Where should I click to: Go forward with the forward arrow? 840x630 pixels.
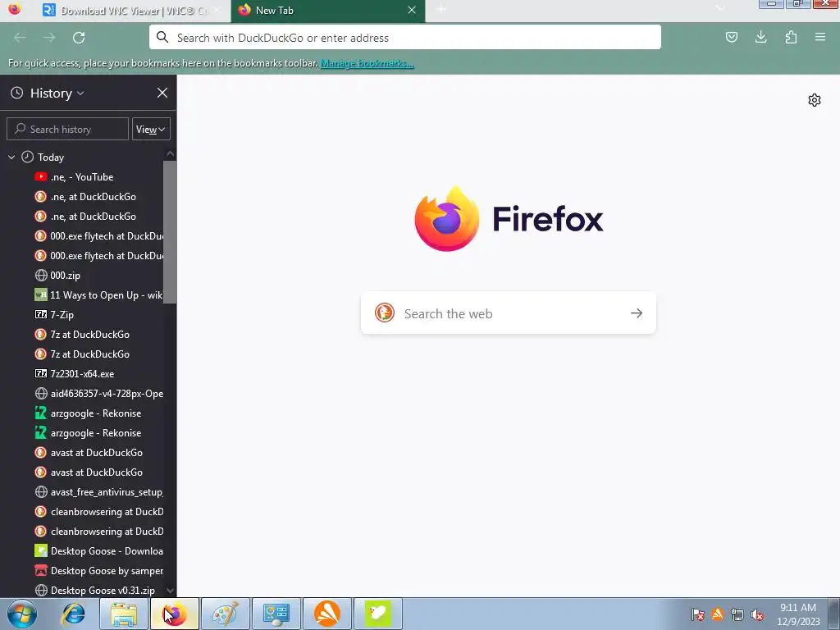click(x=49, y=38)
